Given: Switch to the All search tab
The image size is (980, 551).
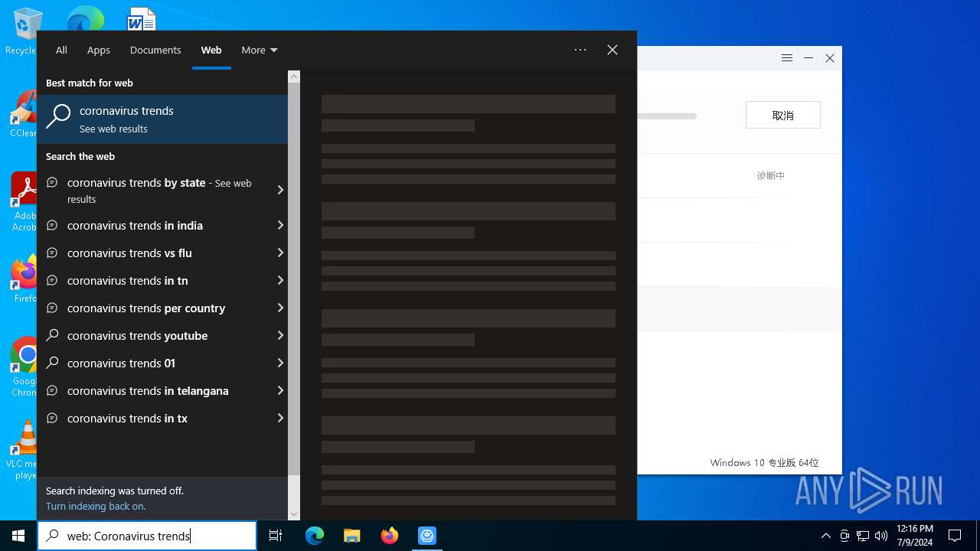Looking at the screenshot, I should [61, 50].
